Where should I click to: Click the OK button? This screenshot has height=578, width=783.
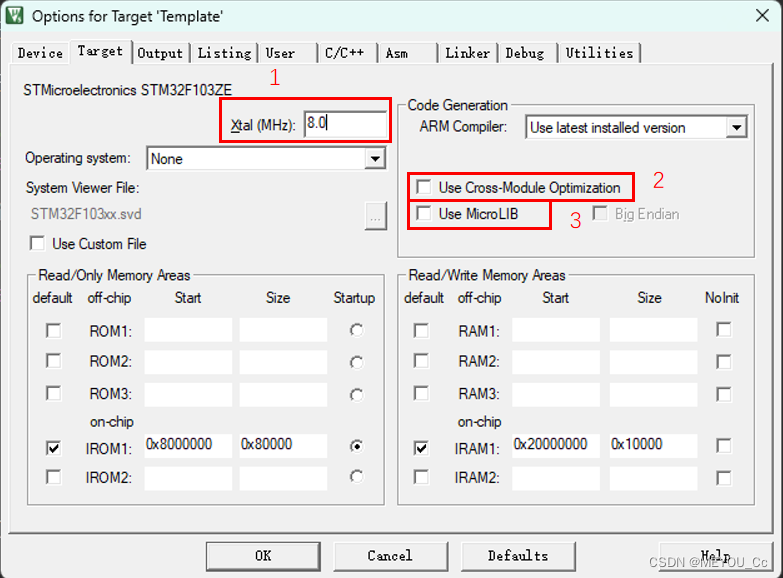pyautogui.click(x=263, y=556)
